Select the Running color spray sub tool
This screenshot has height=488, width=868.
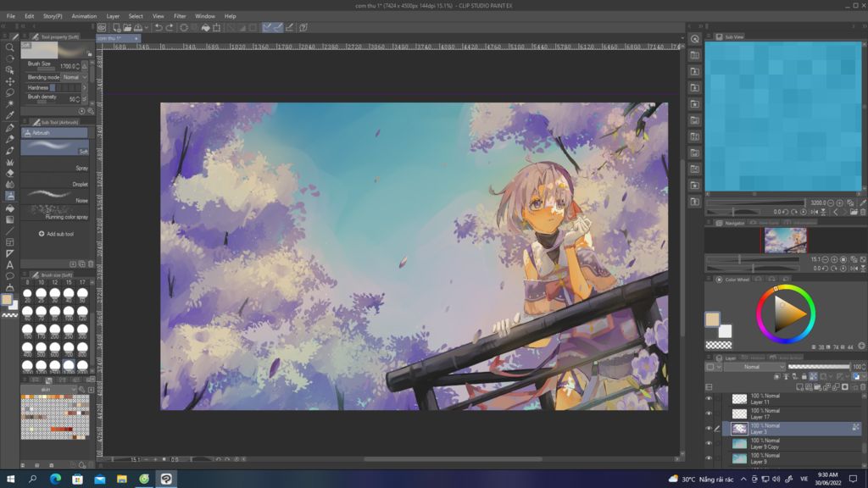pos(55,213)
